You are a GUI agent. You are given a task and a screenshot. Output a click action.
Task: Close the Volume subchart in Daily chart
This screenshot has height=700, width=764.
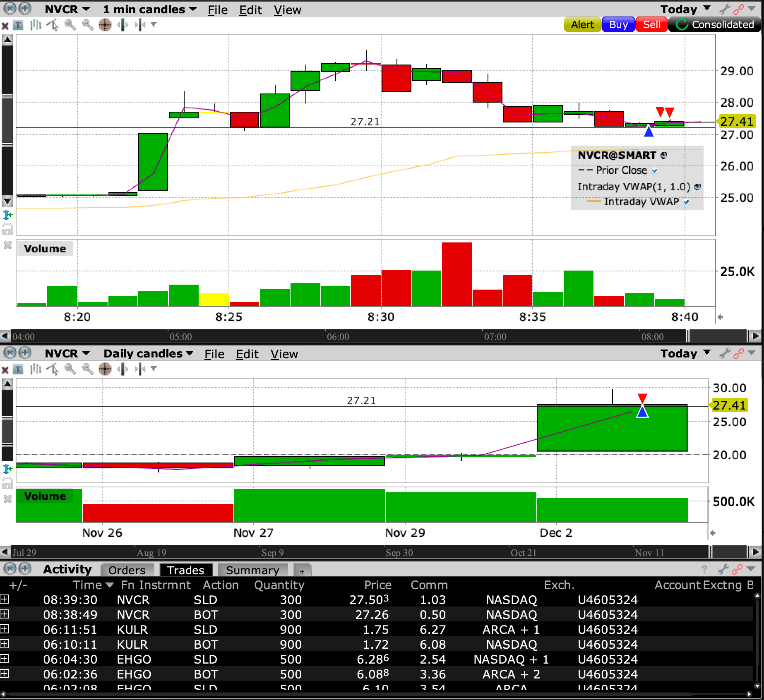pos(7,499)
